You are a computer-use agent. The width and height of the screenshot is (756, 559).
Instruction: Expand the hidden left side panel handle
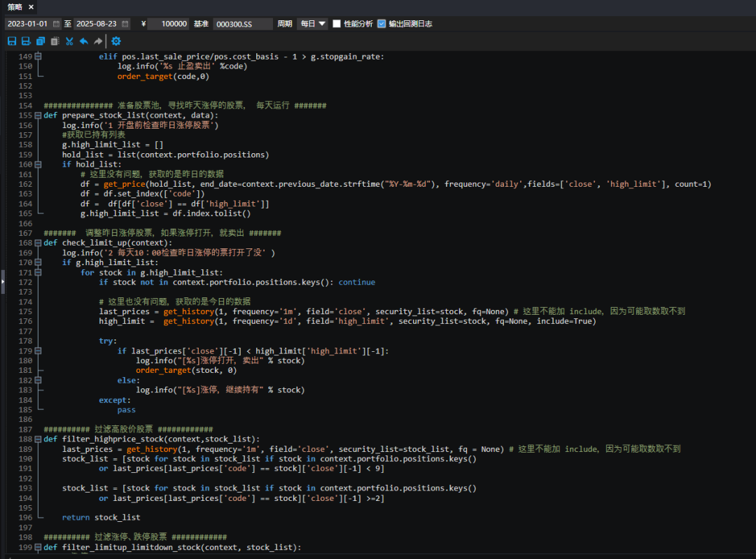[2, 281]
